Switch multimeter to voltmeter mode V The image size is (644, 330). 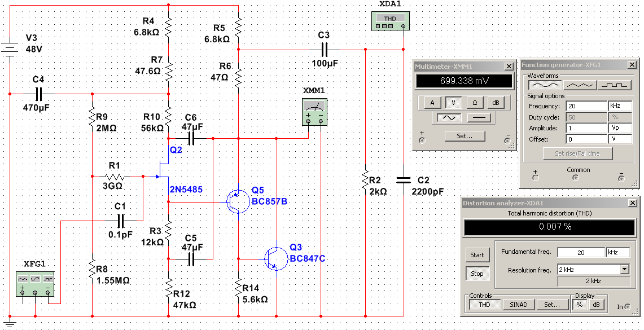coord(453,103)
